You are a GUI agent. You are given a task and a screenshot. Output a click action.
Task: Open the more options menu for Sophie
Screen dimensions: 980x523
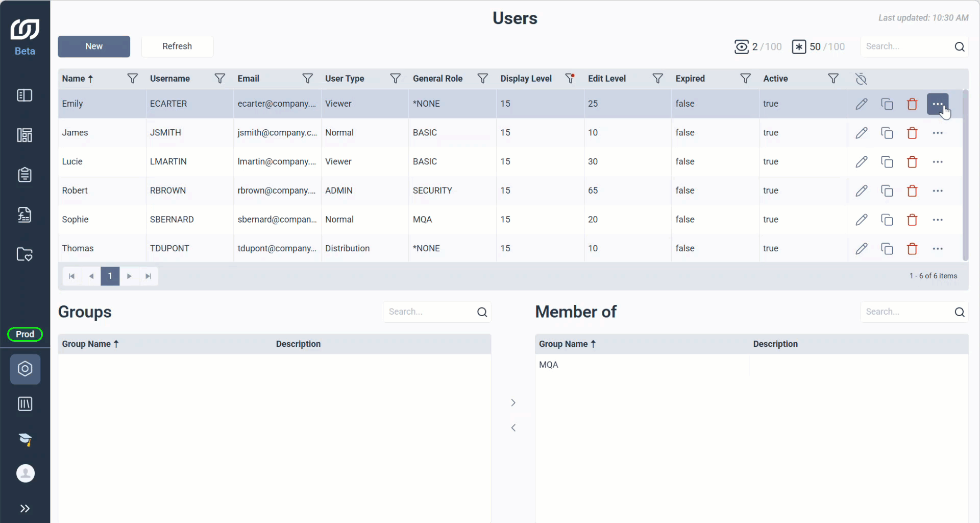click(938, 220)
